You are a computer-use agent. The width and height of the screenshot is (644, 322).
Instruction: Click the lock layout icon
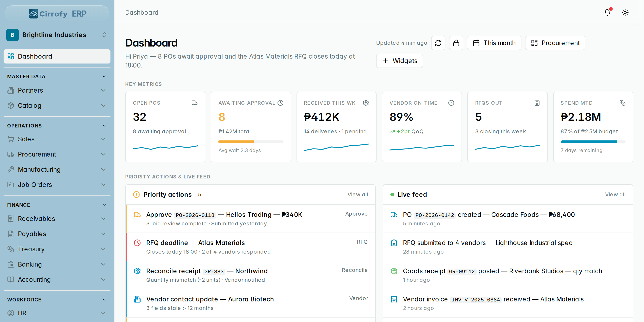(x=456, y=43)
